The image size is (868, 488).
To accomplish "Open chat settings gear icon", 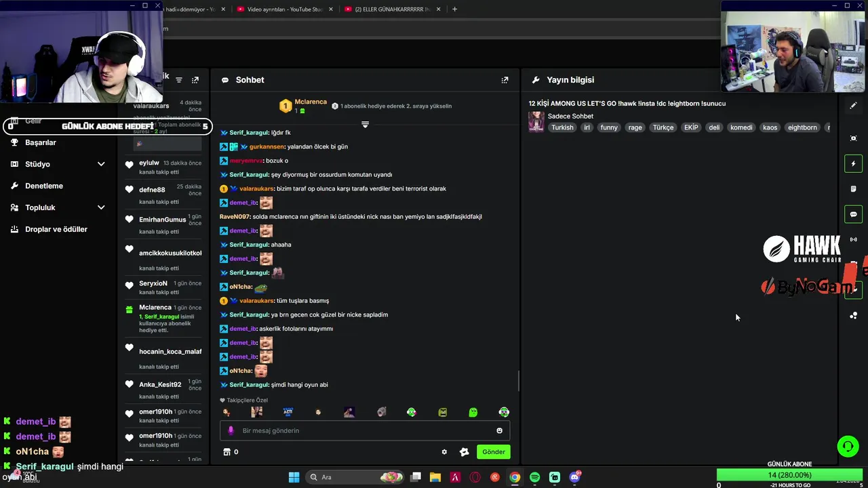I will click(x=444, y=452).
